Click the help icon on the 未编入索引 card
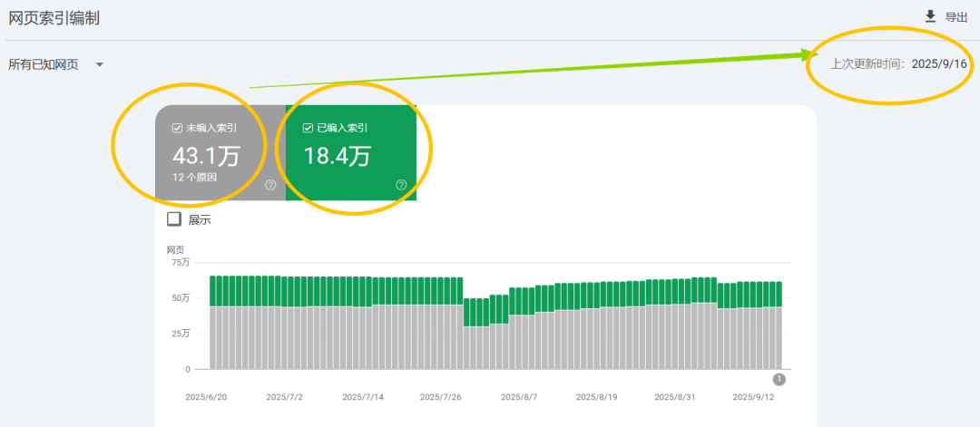 (x=270, y=185)
